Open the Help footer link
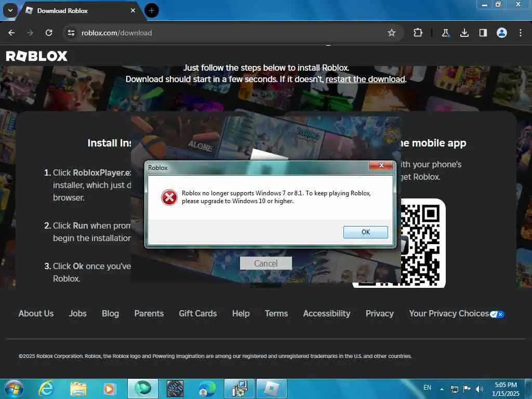Screen dimensions: 532x399 tap(241, 313)
